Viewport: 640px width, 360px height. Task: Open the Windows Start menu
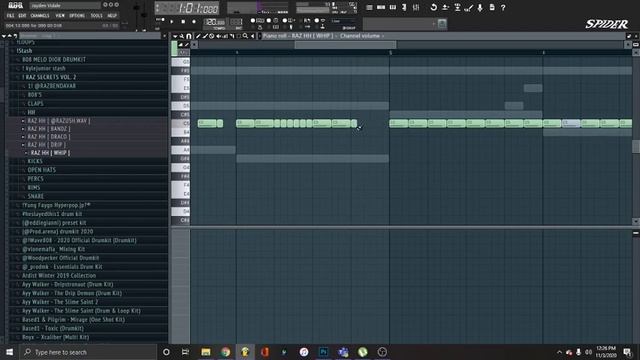click(x=9, y=352)
